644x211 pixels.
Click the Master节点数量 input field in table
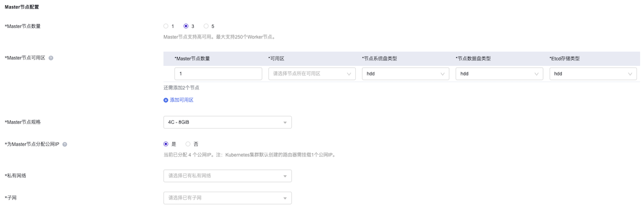(x=218, y=74)
